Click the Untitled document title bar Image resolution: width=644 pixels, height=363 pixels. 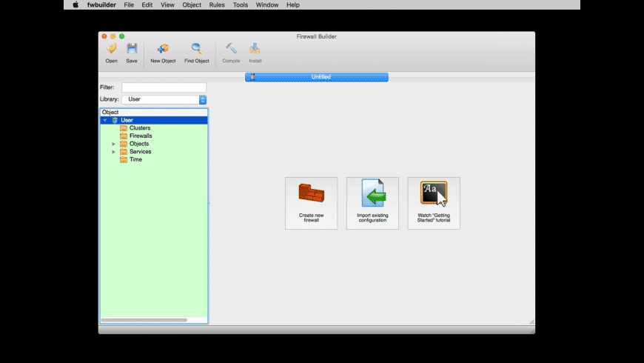coord(317,77)
